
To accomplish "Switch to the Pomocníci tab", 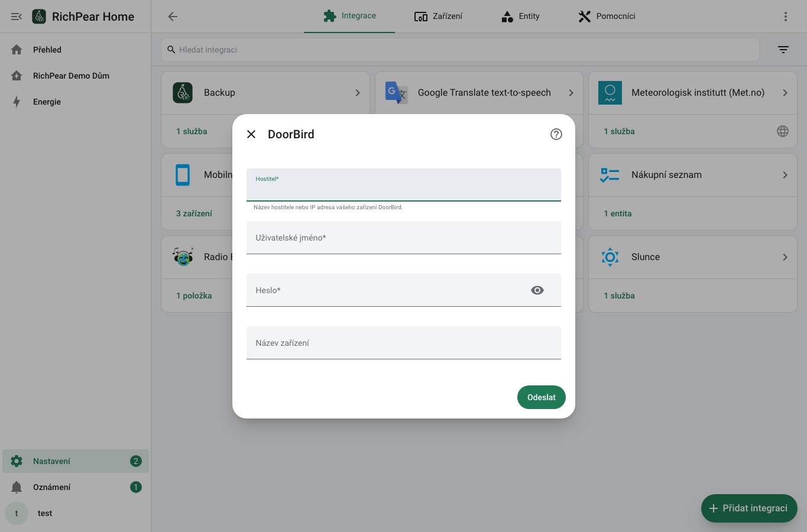I will [x=607, y=16].
